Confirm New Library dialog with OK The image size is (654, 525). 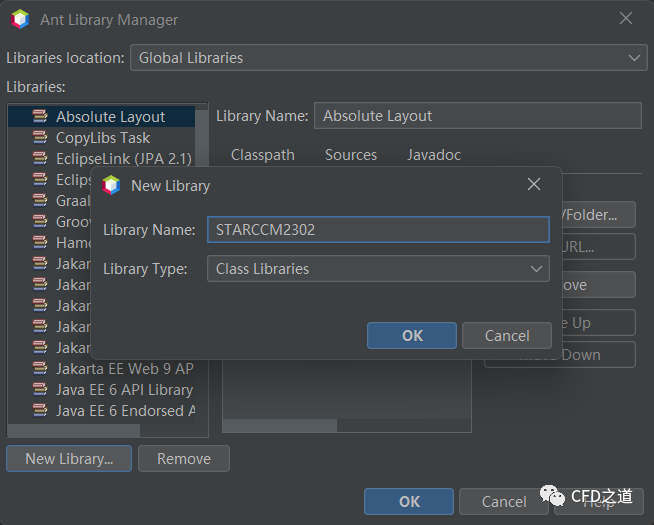[412, 336]
